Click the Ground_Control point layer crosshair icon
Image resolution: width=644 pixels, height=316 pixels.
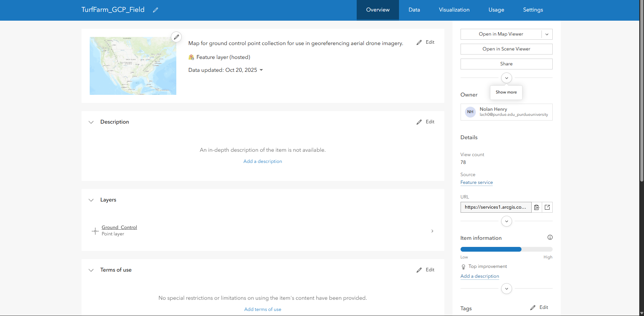[x=95, y=231]
